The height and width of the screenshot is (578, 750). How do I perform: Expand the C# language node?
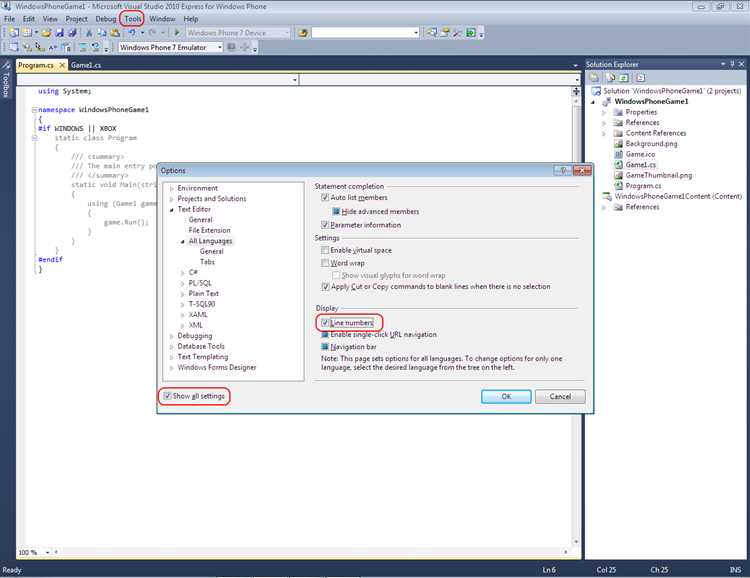coord(182,273)
